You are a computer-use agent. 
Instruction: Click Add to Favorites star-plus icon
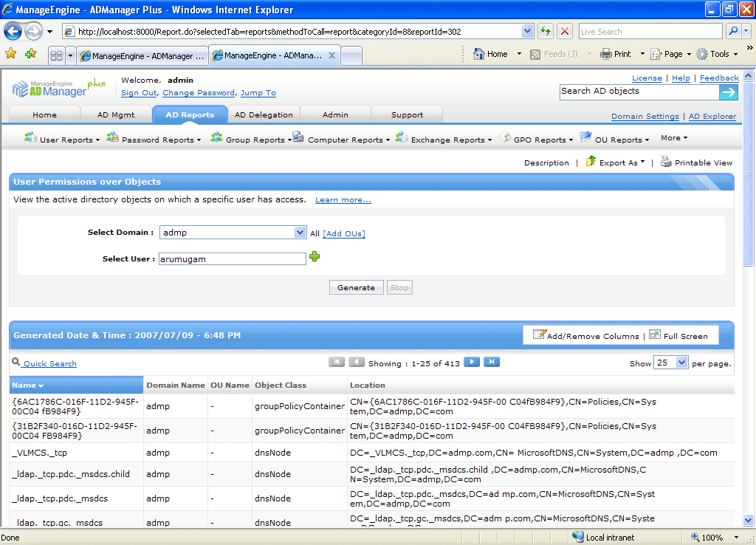tap(31, 54)
